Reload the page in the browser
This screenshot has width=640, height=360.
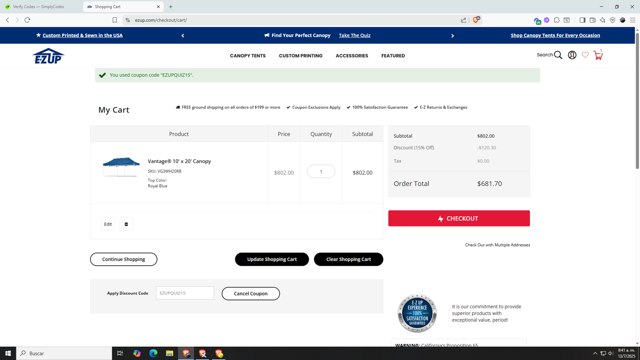[x=27, y=20]
